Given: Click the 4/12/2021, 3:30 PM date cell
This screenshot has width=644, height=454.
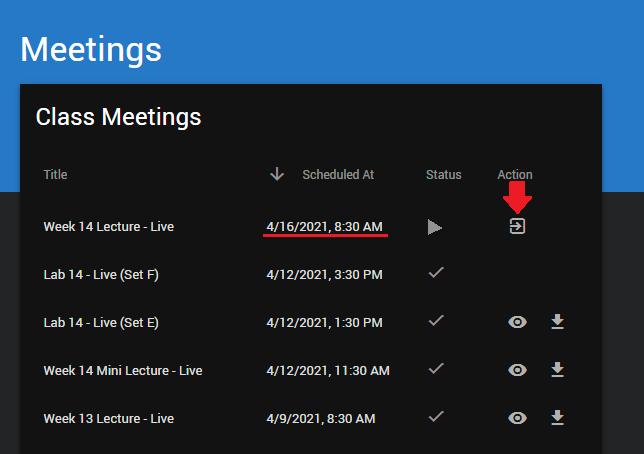Looking at the screenshot, I should [324, 275].
